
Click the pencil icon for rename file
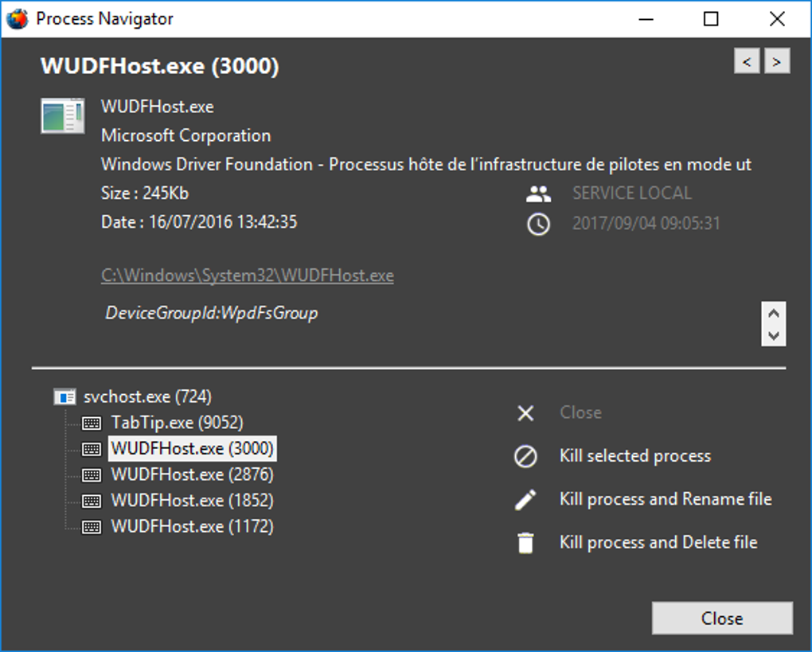525,499
